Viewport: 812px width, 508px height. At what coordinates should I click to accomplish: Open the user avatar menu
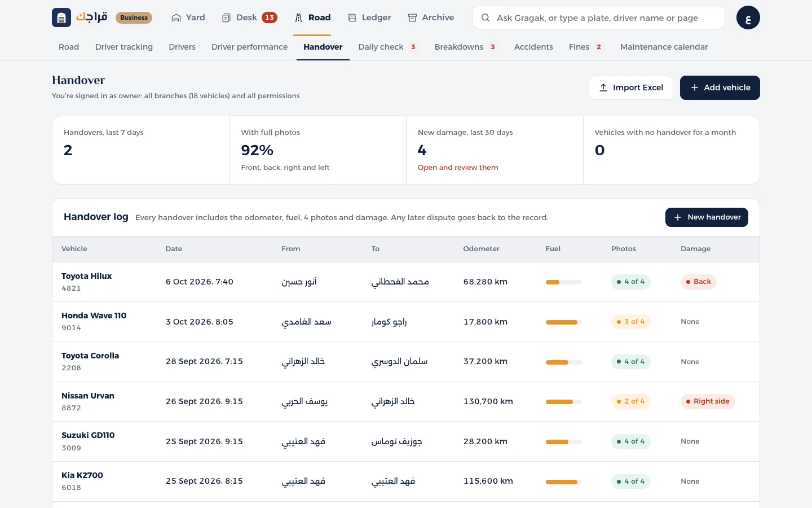(748, 17)
